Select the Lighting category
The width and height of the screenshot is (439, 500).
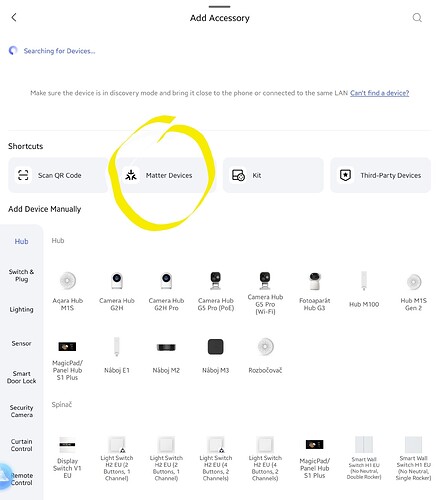[x=21, y=310]
